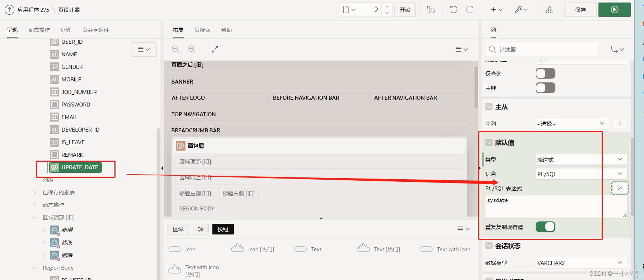Open the 语言 dropdown showing PL/SQL
This screenshot has width=644, height=280.
[581, 174]
